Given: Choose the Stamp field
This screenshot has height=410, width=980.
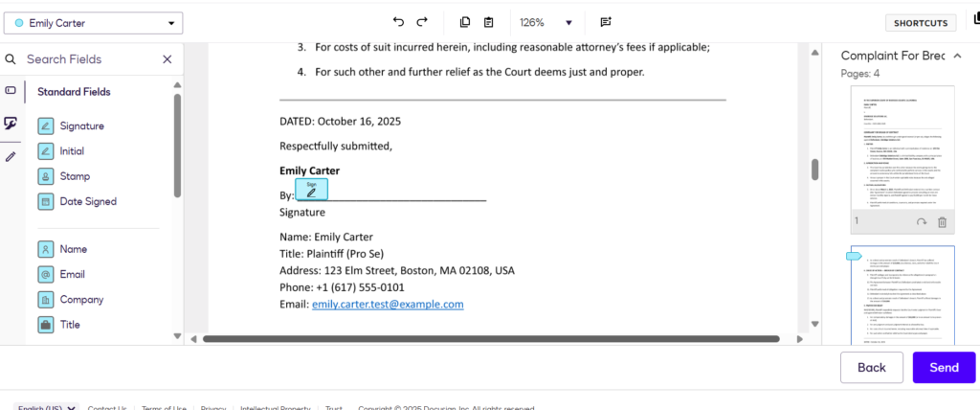Looking at the screenshot, I should tap(75, 176).
